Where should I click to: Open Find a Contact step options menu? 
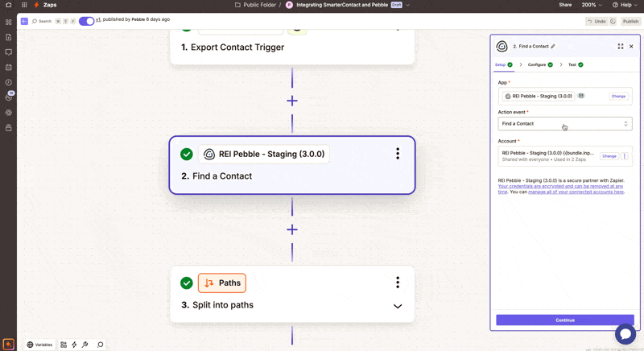pos(398,154)
